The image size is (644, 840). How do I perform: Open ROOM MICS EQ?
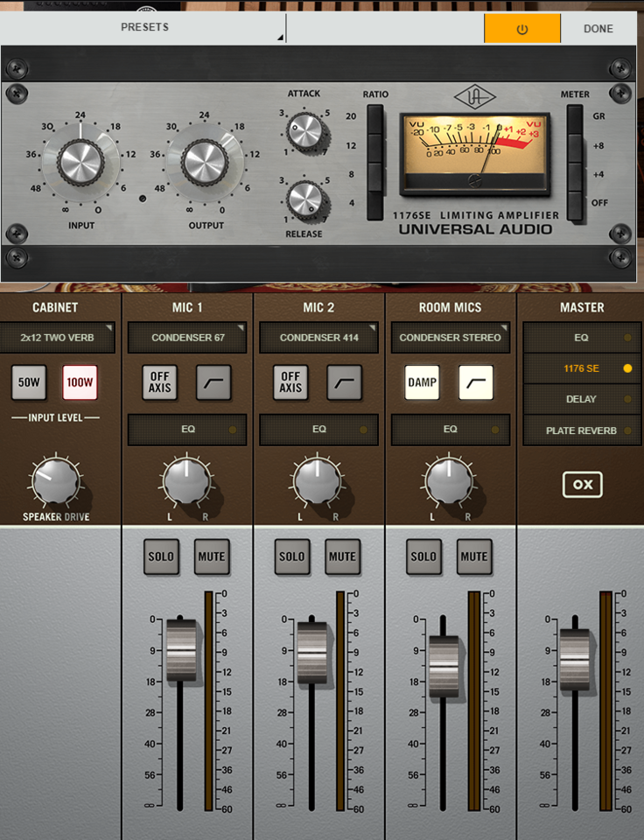(x=450, y=429)
